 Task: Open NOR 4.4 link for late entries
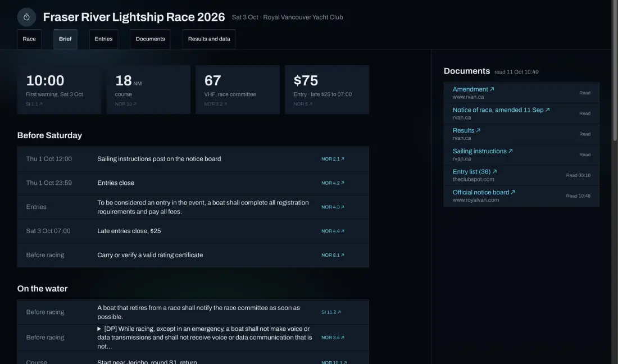click(333, 231)
